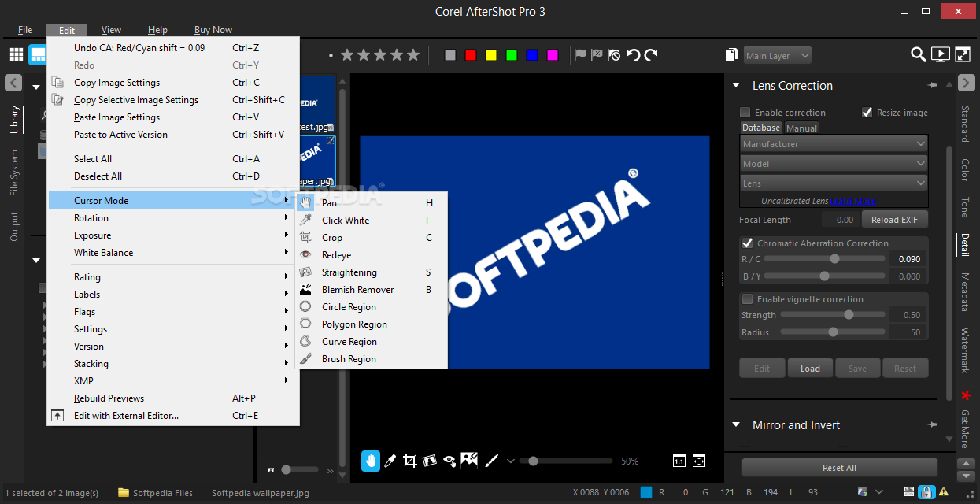Click the pick flag icon

580,55
